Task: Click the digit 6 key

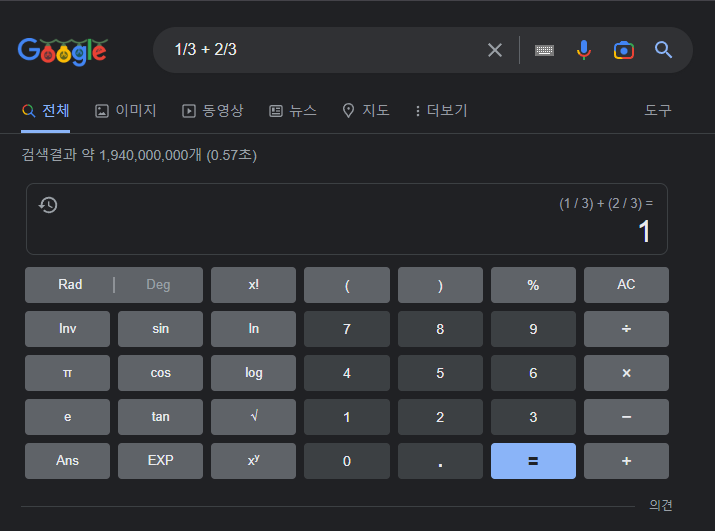Action: [x=533, y=373]
